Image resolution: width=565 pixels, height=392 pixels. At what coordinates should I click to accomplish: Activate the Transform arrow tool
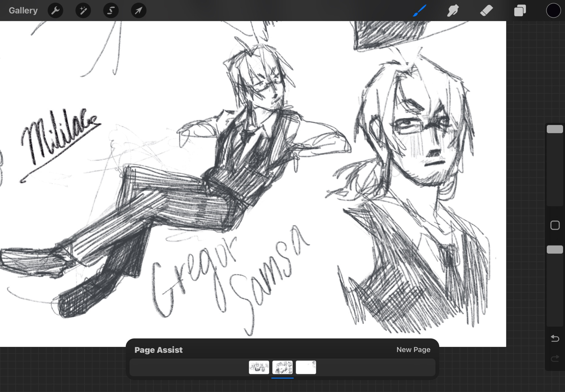pos(138,11)
